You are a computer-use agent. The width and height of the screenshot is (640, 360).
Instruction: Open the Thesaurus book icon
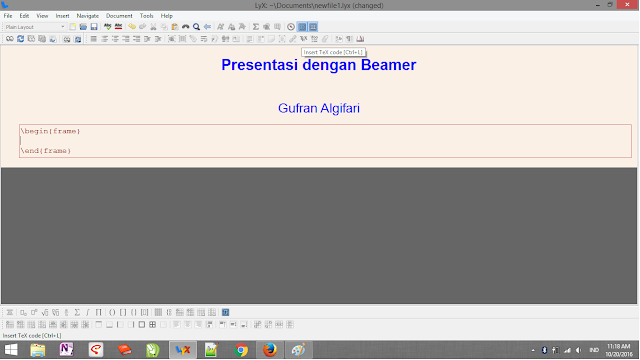tap(360, 39)
